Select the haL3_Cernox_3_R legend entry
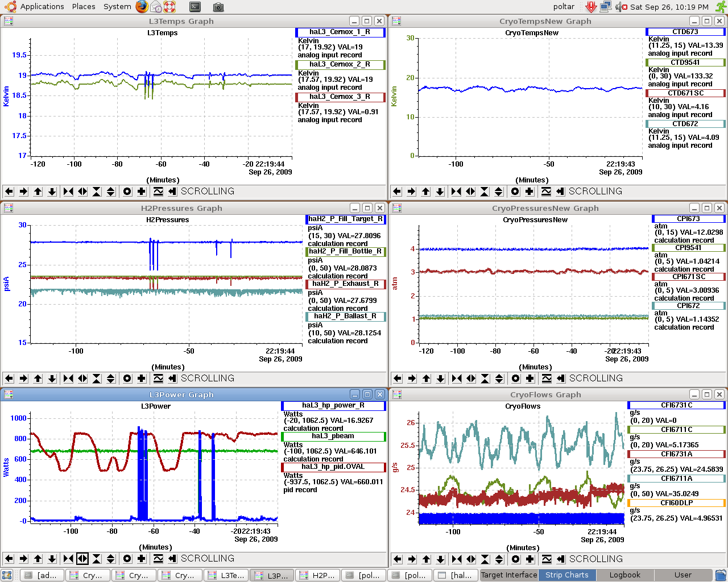Screen dimensions: 728x582 click(340, 97)
